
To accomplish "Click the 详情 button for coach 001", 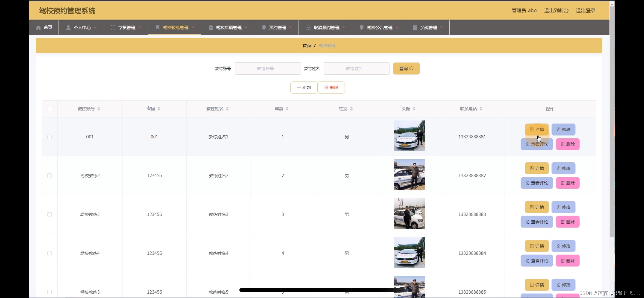I will pyautogui.click(x=537, y=129).
